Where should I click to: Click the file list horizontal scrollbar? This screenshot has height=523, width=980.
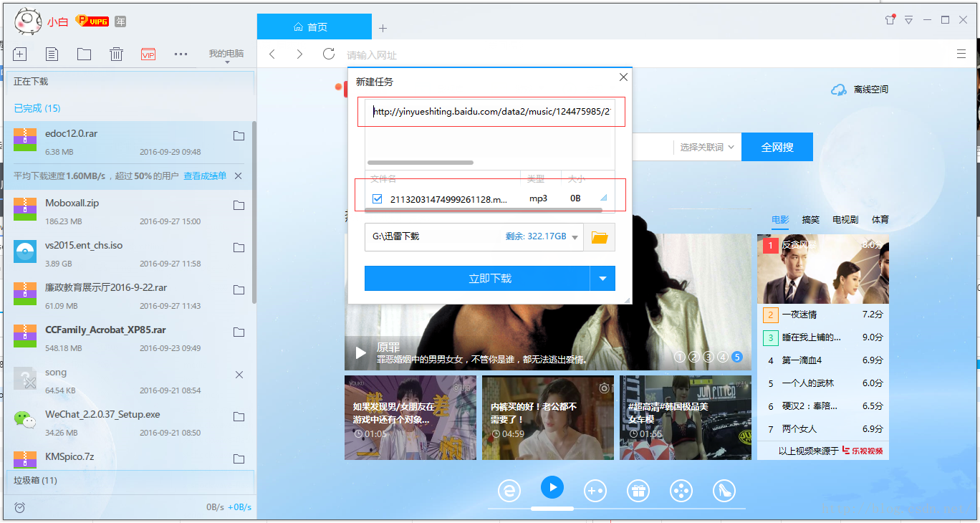click(484, 209)
